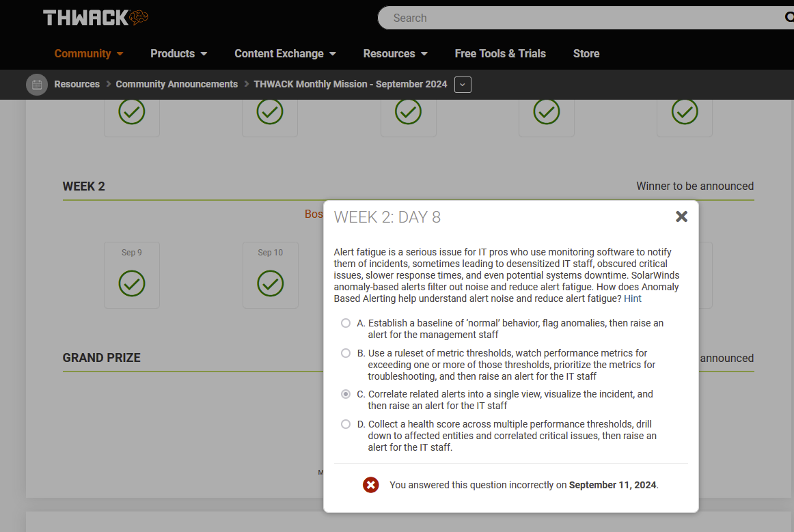Select answer option A radio button
Image resolution: width=794 pixels, height=532 pixels.
pyautogui.click(x=345, y=323)
